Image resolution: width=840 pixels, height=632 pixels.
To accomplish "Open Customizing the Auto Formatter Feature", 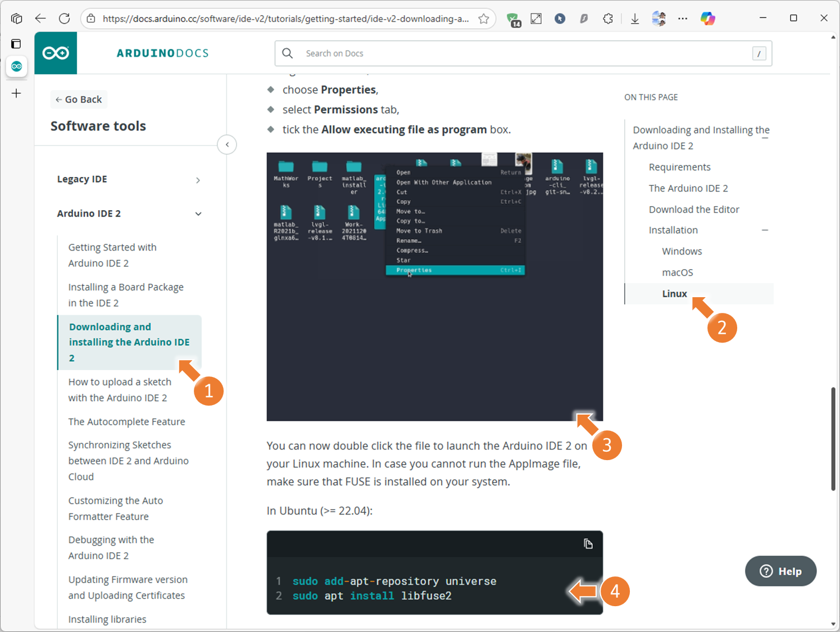I will 116,508.
